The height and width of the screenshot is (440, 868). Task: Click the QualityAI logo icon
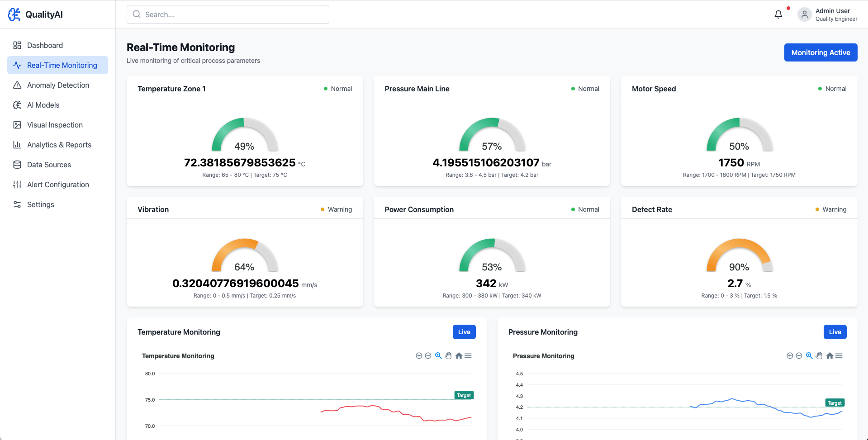pyautogui.click(x=14, y=14)
